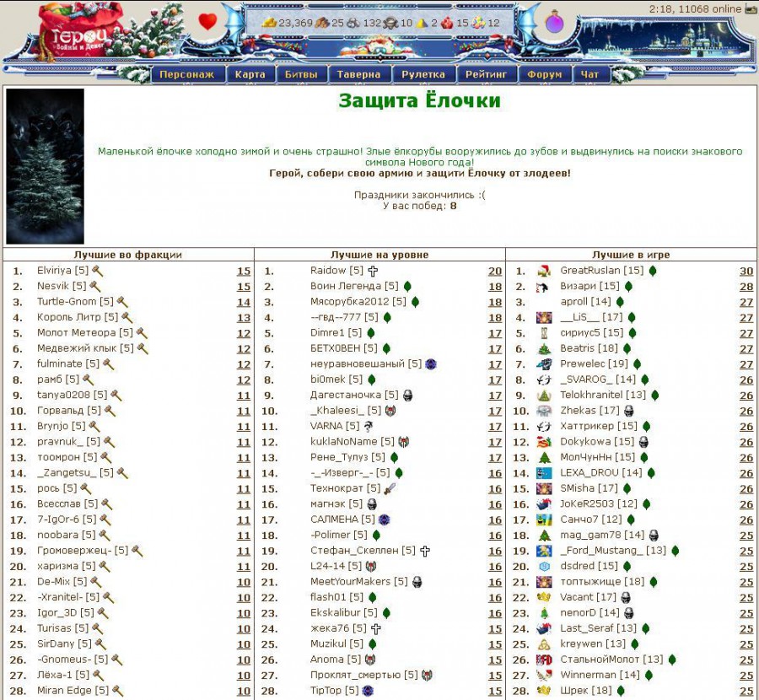Click the 'Лучшие в игре' column header

click(x=631, y=255)
